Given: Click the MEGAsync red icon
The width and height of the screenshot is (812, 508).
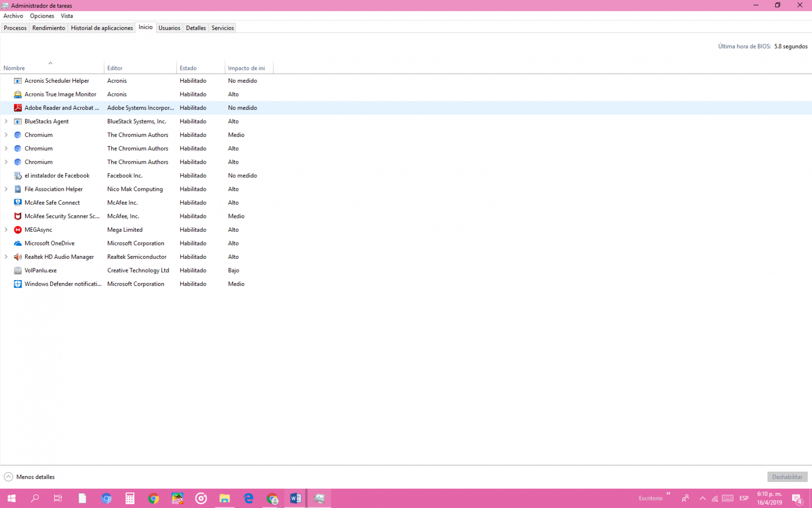Looking at the screenshot, I should (18, 229).
